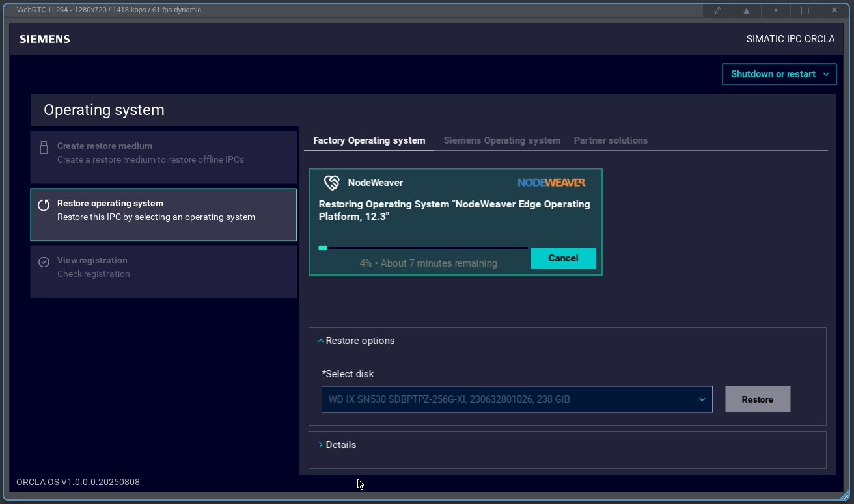Click the circular arrow Restore operating system icon
The width and height of the screenshot is (854, 504).
(44, 206)
